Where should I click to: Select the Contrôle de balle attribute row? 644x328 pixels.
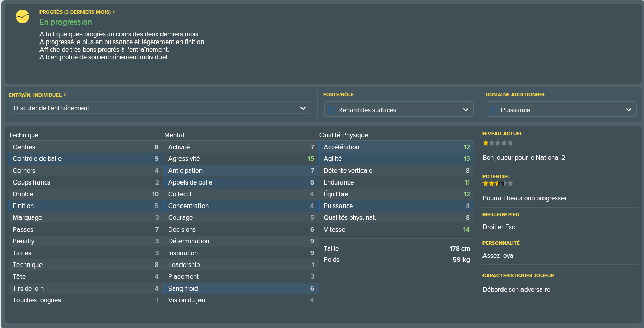click(x=86, y=159)
